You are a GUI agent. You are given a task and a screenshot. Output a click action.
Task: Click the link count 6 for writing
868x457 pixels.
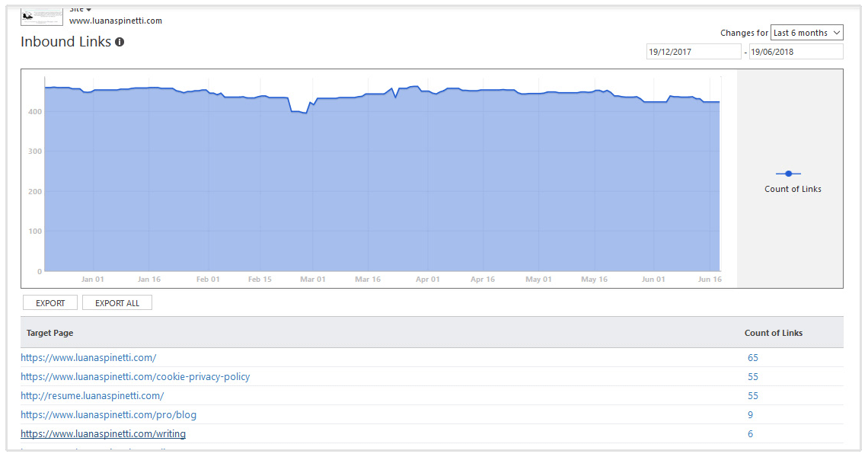pyautogui.click(x=750, y=433)
